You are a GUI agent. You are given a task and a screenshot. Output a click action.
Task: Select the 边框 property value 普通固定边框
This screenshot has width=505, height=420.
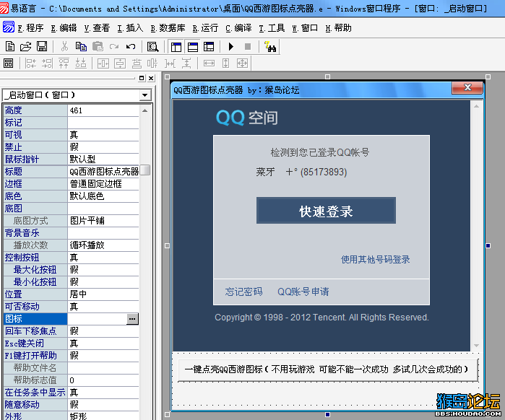point(103,183)
